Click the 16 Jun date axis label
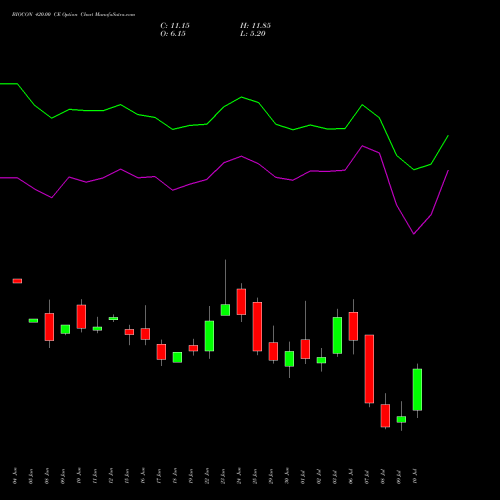 pyautogui.click(x=143, y=476)
